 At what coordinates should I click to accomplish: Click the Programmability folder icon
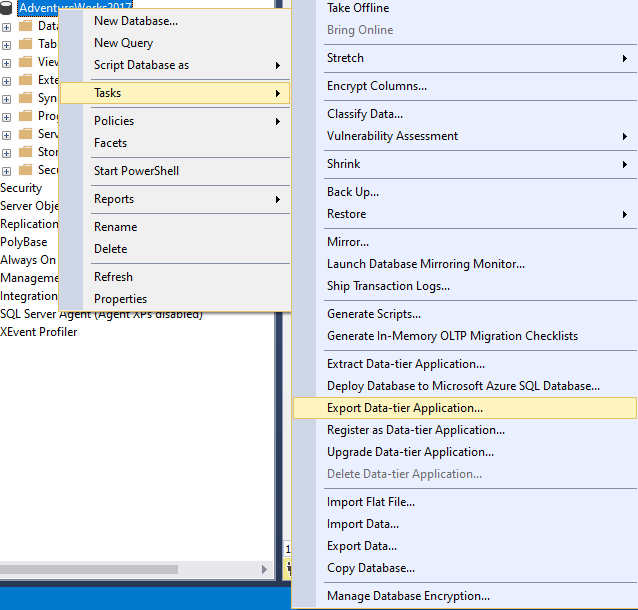click(25, 116)
